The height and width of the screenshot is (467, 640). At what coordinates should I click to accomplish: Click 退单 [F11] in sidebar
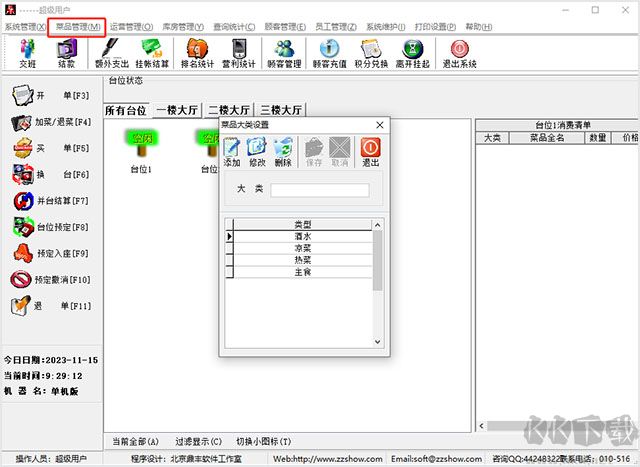[x=50, y=306]
